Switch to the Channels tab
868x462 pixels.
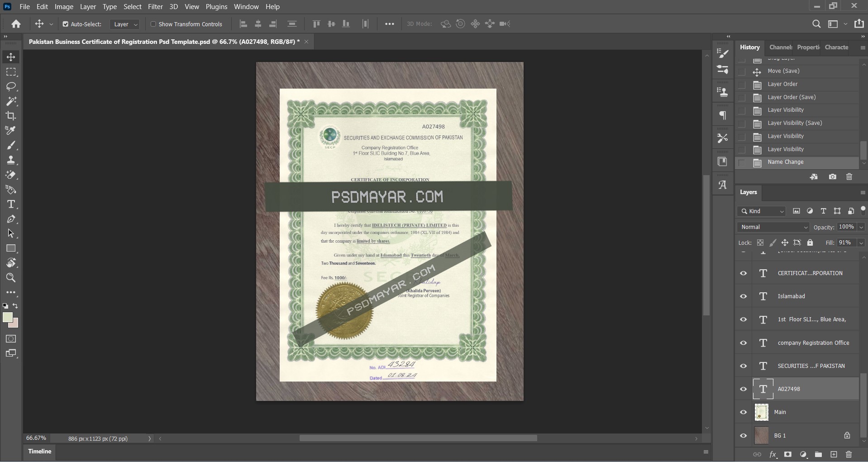(780, 47)
